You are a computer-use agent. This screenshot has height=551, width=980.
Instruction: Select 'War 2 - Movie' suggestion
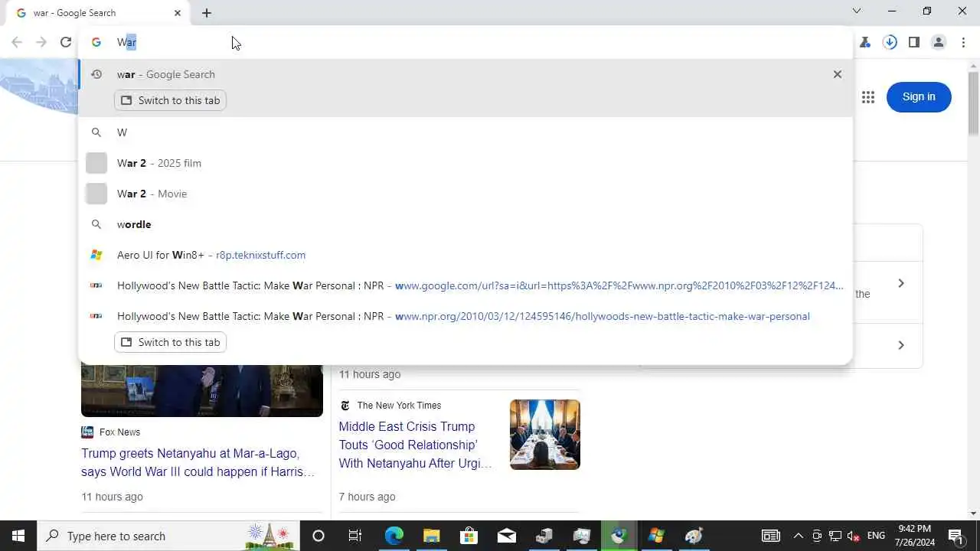465,194
